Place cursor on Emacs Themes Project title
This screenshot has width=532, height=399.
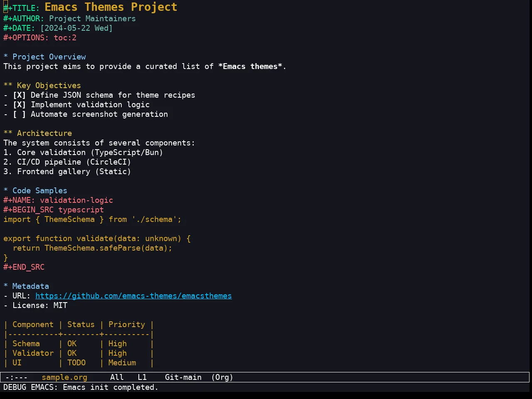click(111, 7)
